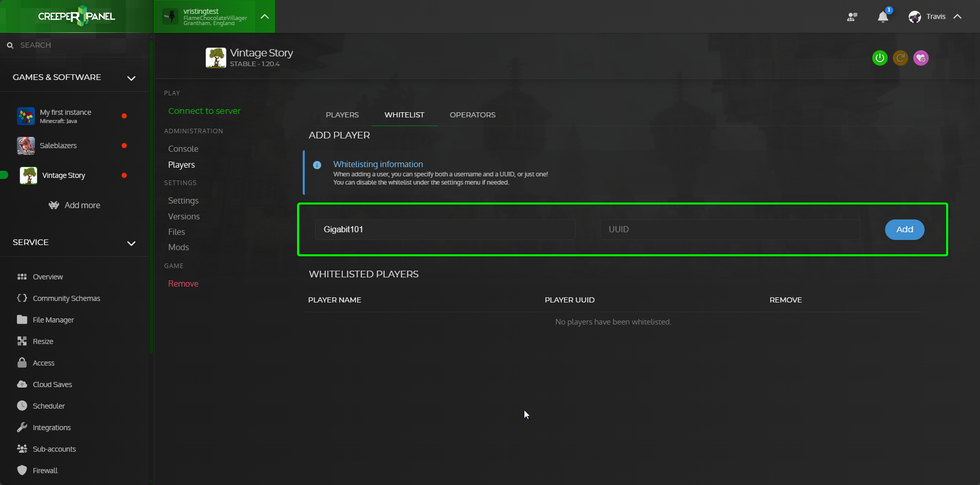Click Connect to server link
This screenshot has height=485, width=980.
(x=204, y=111)
